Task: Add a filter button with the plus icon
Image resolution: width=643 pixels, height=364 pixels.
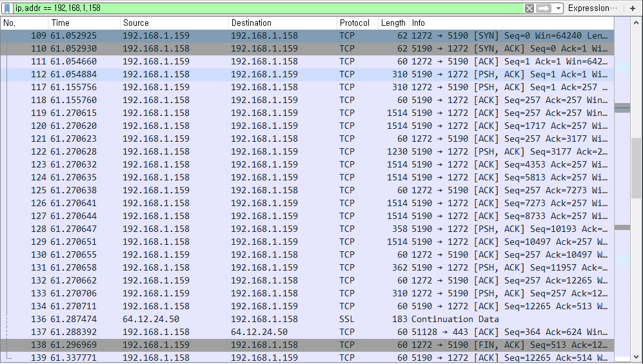Action: click(x=633, y=8)
